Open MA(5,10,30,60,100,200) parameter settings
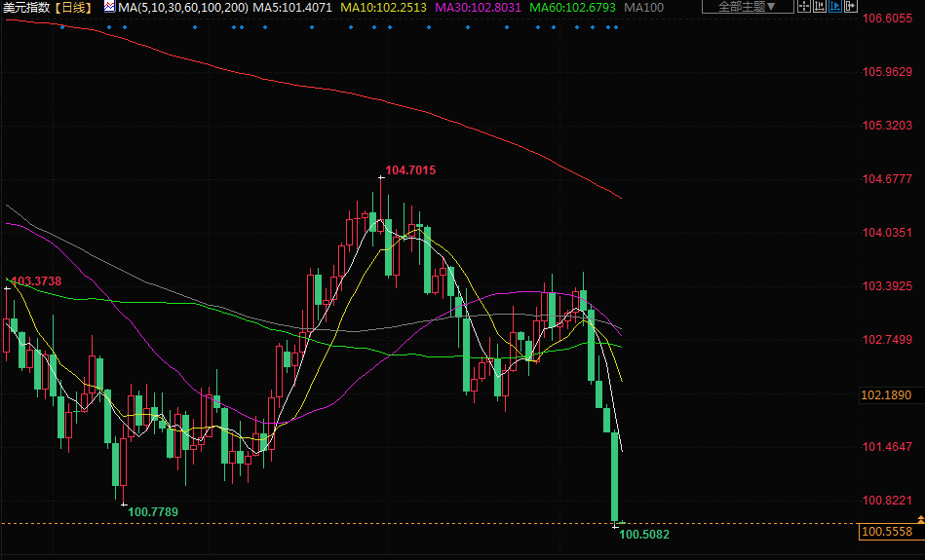925x560 pixels. (x=182, y=8)
